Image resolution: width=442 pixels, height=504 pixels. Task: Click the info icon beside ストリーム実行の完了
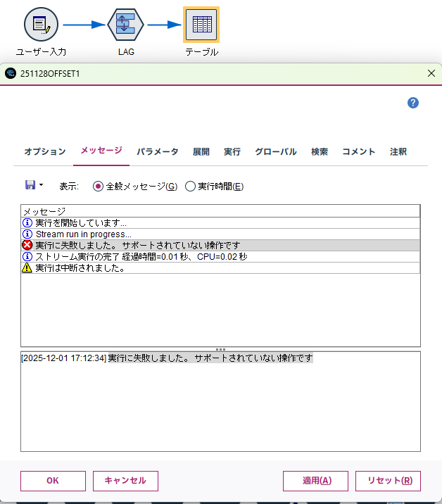27,256
